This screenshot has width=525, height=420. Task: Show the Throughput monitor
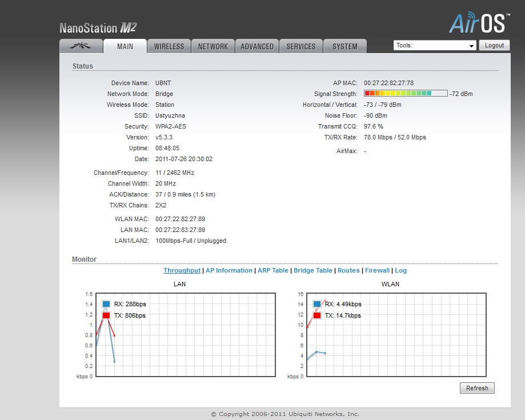182,270
